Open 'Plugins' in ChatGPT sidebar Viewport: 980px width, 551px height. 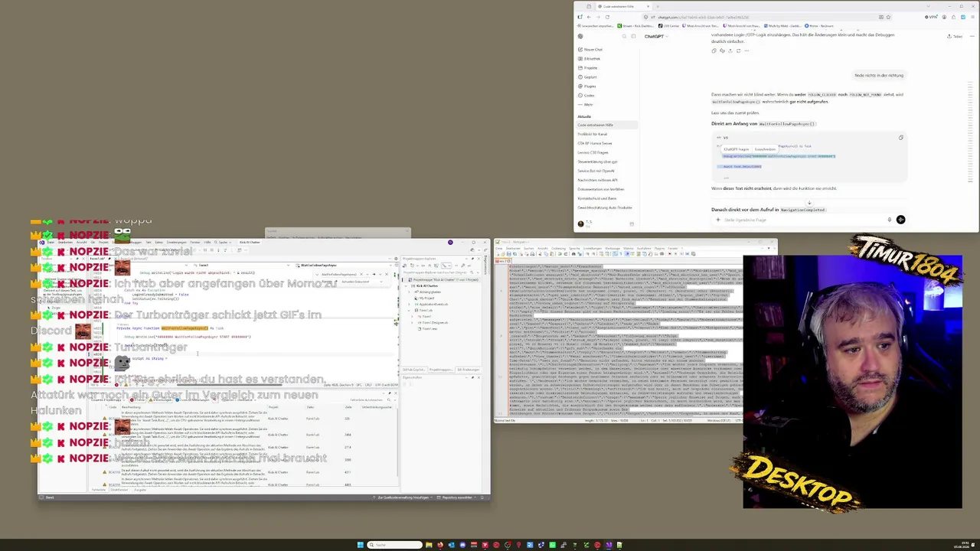(x=587, y=86)
